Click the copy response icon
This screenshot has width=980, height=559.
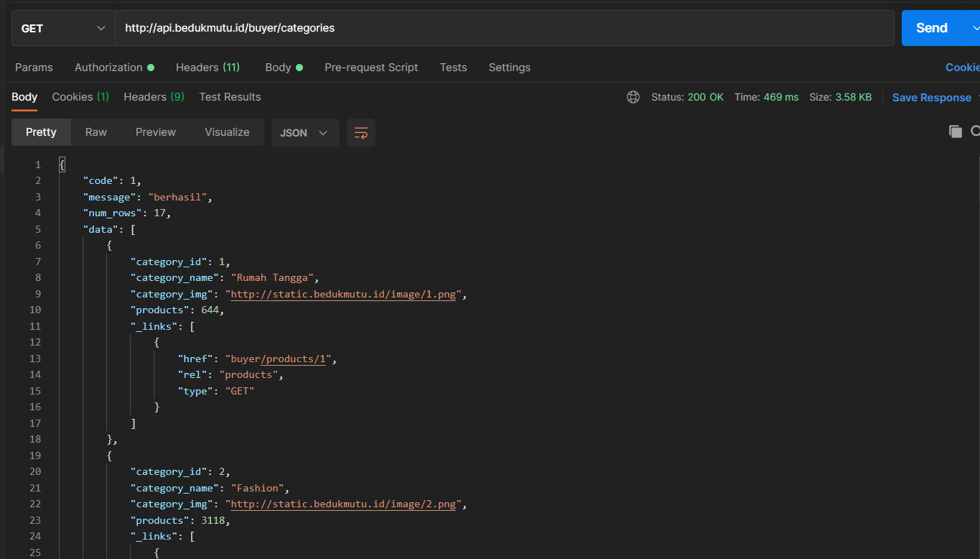click(955, 131)
